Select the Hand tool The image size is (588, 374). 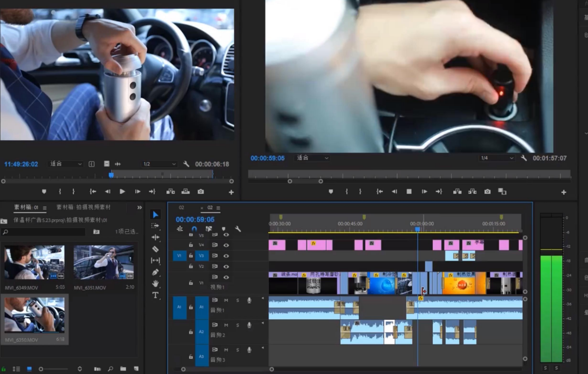click(155, 284)
